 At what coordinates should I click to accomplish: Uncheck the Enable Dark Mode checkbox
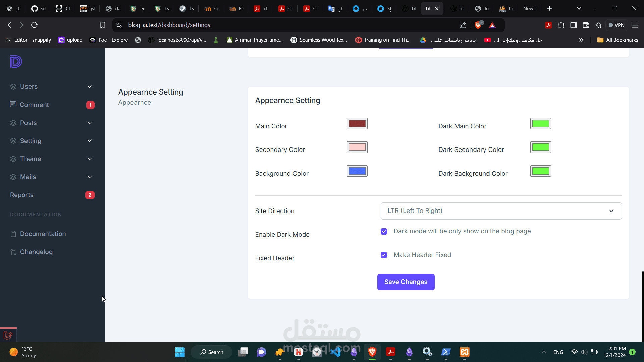(x=384, y=232)
